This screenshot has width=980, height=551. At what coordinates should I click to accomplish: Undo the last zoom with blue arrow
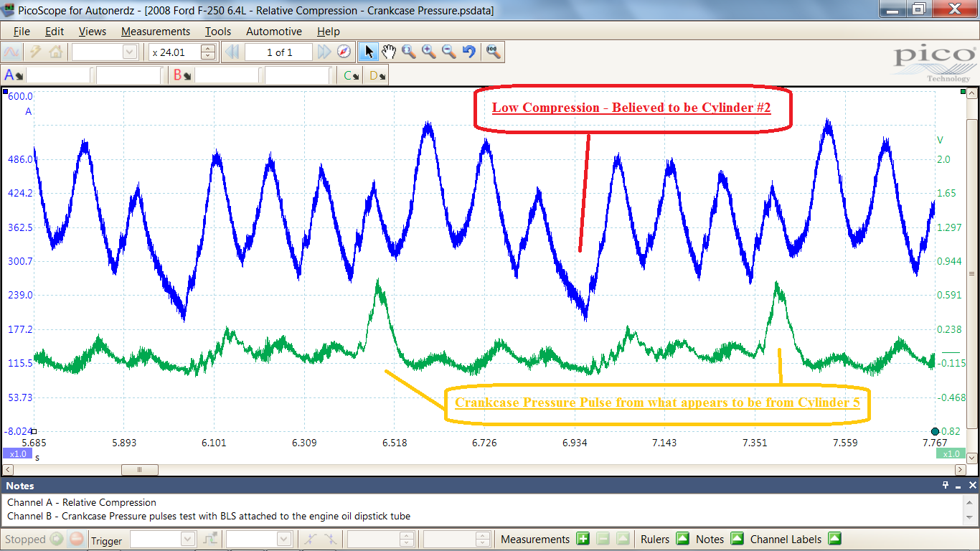pyautogui.click(x=469, y=52)
